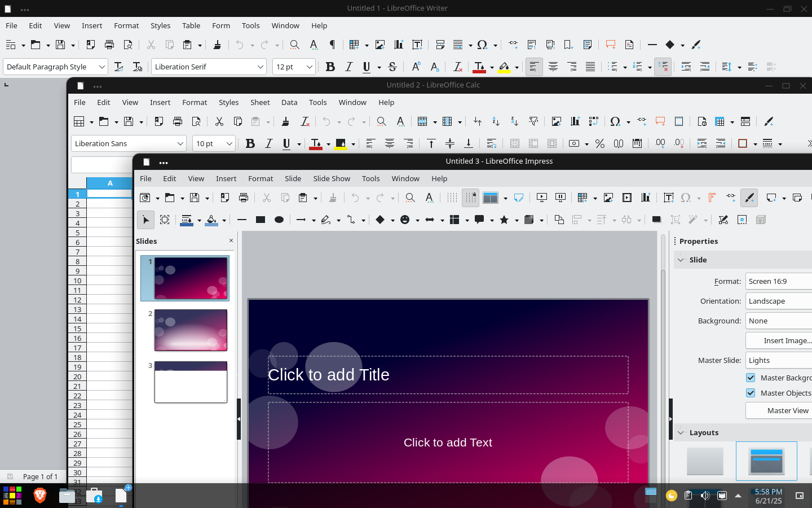Screen dimensions: 812x508
Task: Insert text box in the Impress toolbar
Action: point(669,198)
